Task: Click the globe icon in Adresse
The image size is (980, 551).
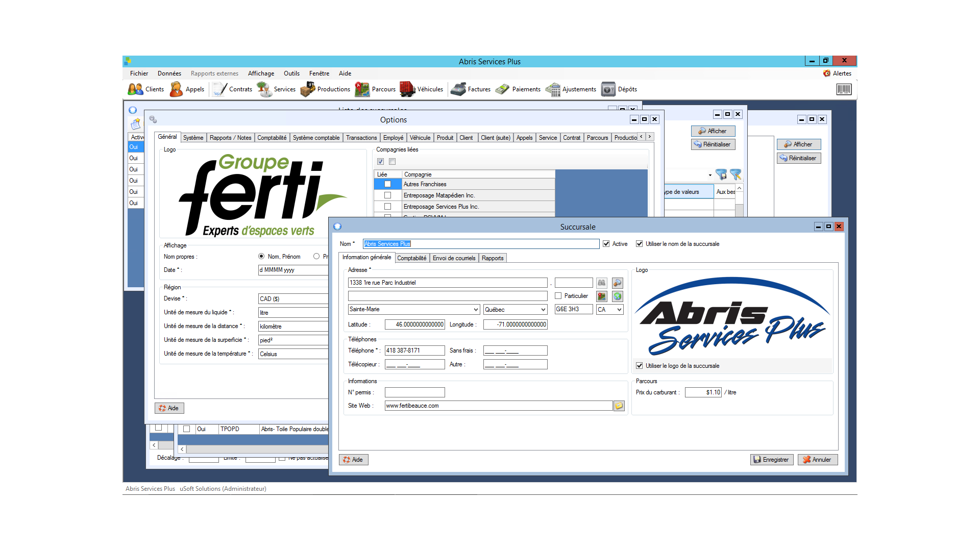Action: (x=618, y=296)
